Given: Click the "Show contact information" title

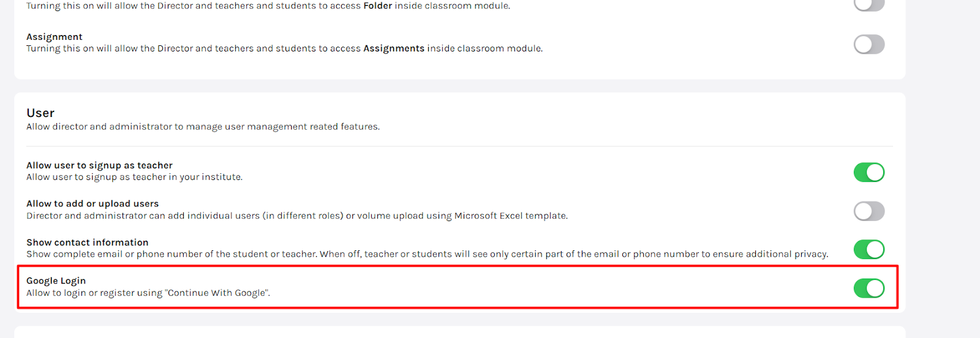Looking at the screenshot, I should [x=87, y=242].
